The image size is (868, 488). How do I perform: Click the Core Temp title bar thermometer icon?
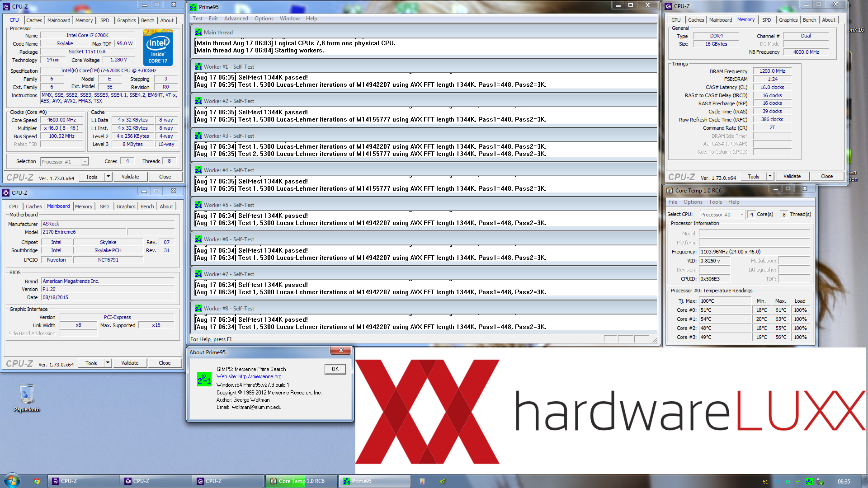pyautogui.click(x=670, y=190)
